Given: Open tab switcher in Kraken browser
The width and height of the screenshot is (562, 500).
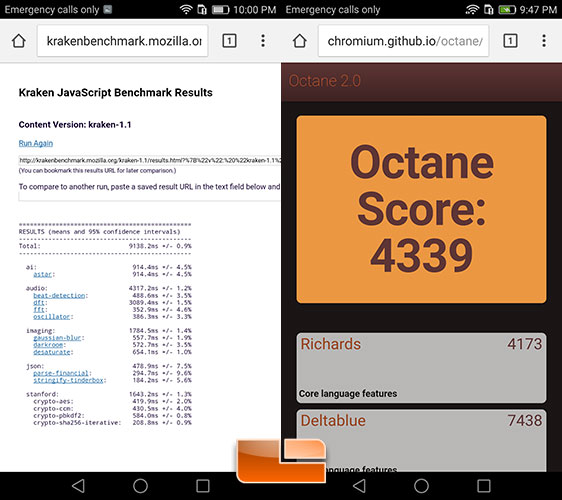Looking at the screenshot, I should click(229, 41).
